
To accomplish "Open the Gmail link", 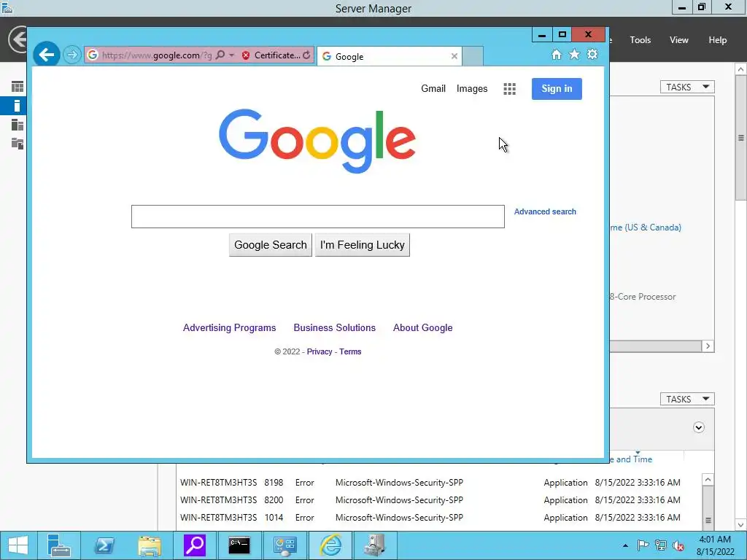I will (433, 88).
